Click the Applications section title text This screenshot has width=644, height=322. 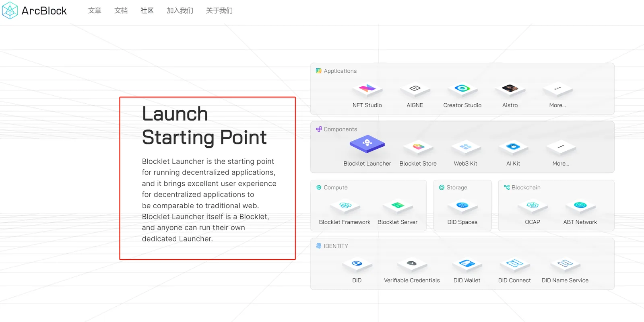(340, 71)
